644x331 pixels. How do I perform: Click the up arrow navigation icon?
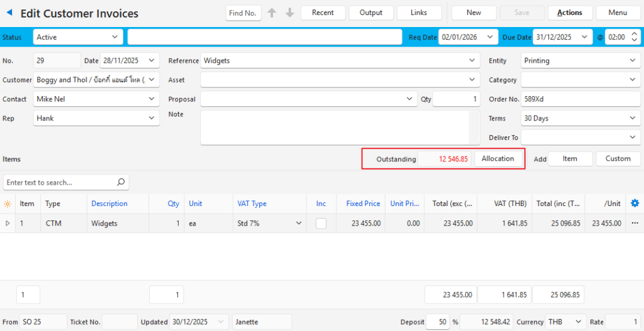click(272, 13)
